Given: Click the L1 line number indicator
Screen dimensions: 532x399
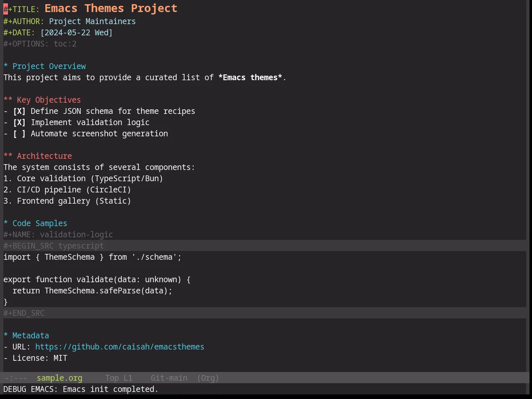Looking at the screenshot, I should [x=128, y=378].
